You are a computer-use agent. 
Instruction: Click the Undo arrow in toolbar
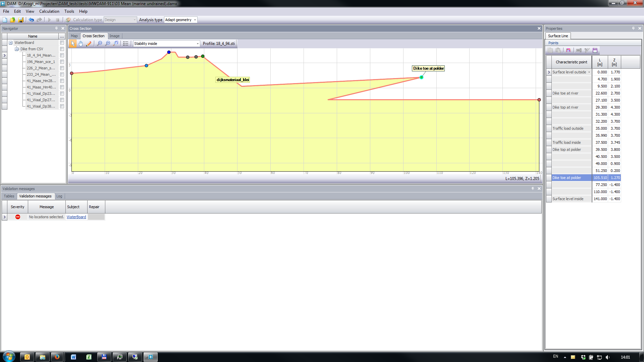click(x=31, y=20)
